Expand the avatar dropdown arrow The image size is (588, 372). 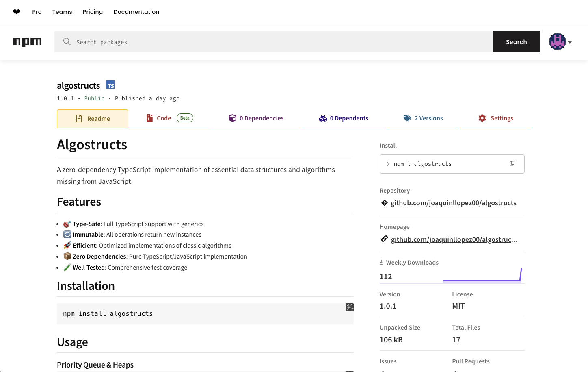(x=570, y=42)
